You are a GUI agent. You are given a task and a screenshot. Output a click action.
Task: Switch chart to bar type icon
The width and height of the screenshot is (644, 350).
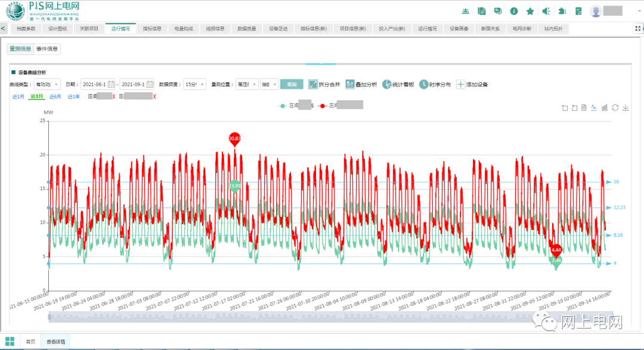pyautogui.click(x=605, y=108)
